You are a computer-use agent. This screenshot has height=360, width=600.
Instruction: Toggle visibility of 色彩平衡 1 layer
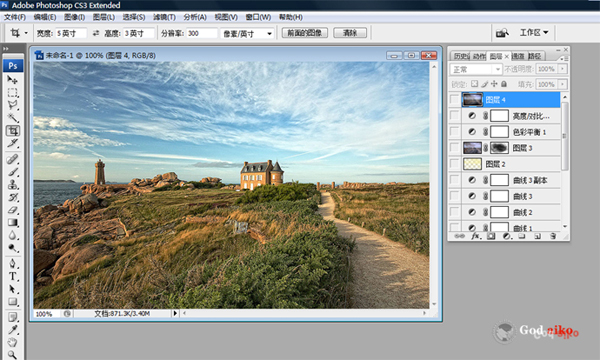tap(454, 132)
